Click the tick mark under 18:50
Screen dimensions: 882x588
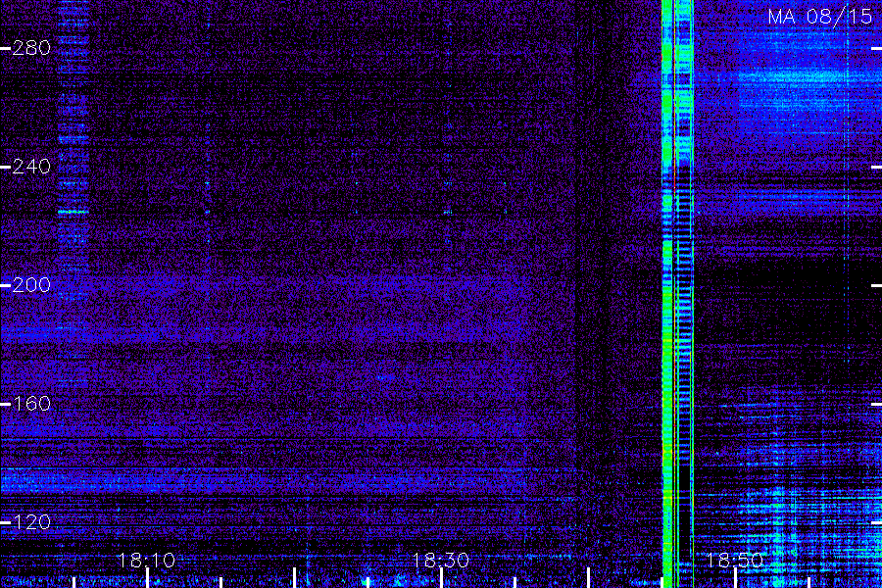tap(735, 578)
